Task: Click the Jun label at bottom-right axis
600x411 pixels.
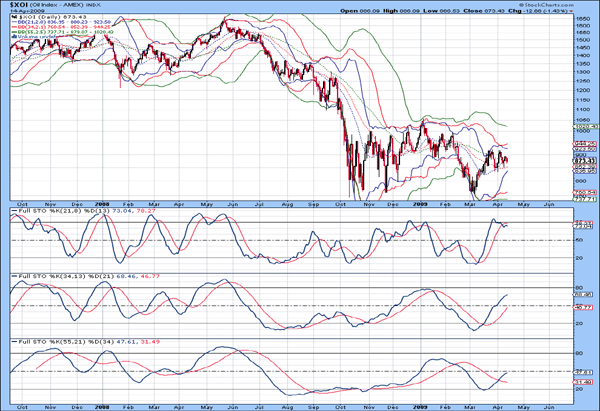Action: (x=549, y=405)
